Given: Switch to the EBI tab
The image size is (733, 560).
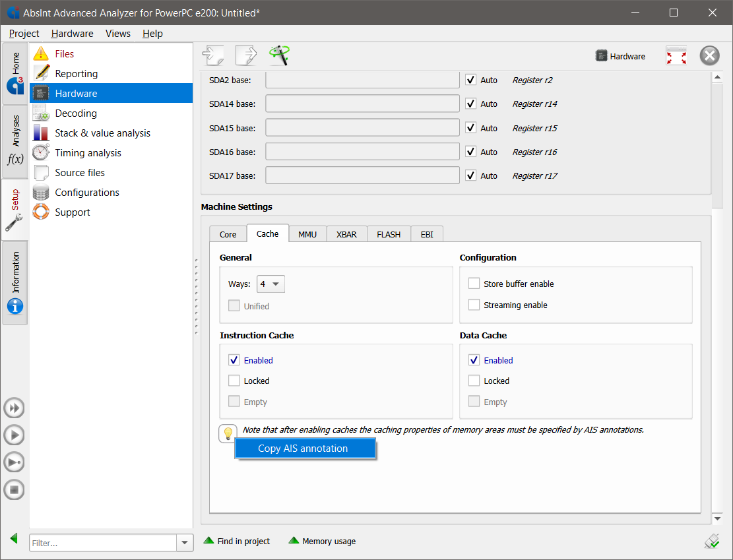Looking at the screenshot, I should (x=427, y=234).
